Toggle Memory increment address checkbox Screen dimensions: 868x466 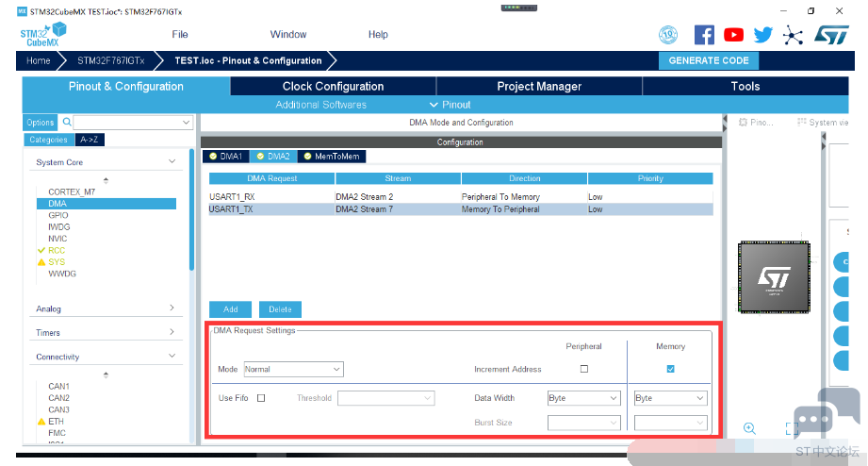click(670, 369)
